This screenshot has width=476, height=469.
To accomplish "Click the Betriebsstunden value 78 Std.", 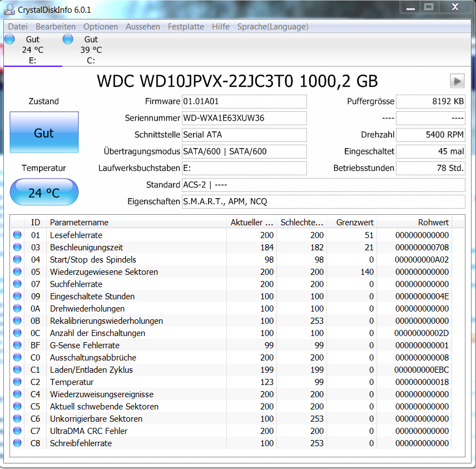I will pos(430,168).
